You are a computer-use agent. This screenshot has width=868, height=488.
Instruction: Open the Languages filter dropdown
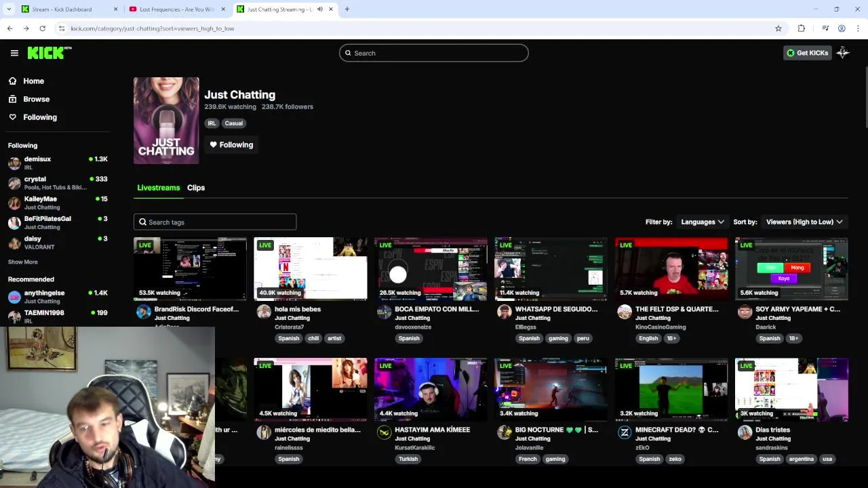click(x=703, y=222)
